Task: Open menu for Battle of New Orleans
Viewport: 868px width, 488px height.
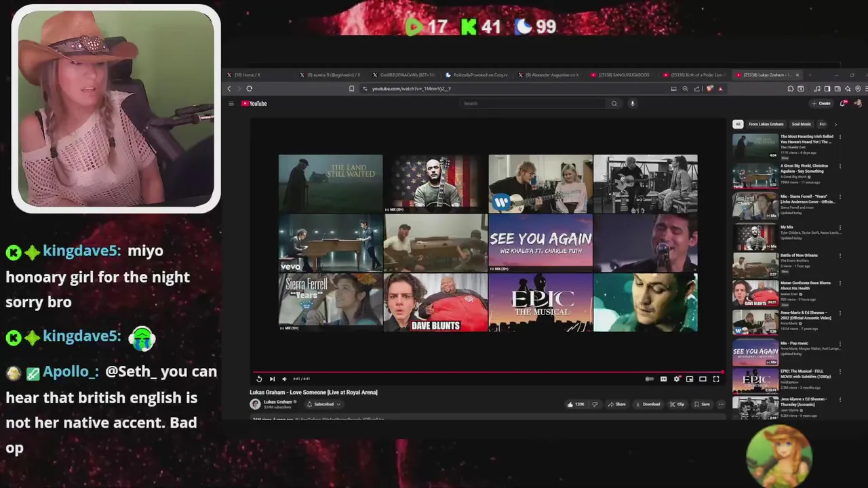Action: 840,256
